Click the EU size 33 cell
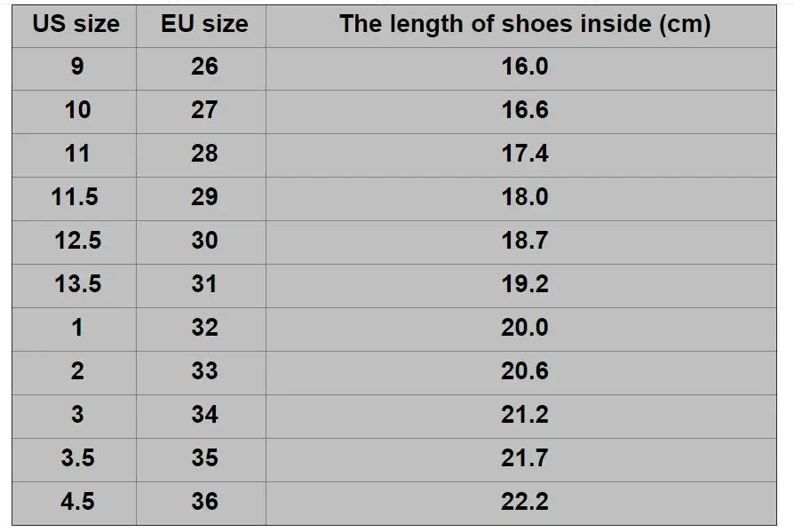 tap(201, 373)
